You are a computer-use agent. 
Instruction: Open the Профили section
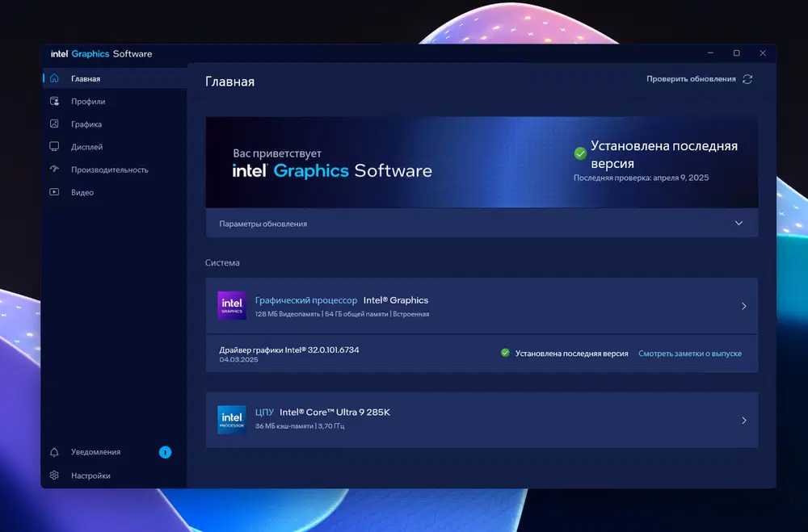tap(115, 101)
